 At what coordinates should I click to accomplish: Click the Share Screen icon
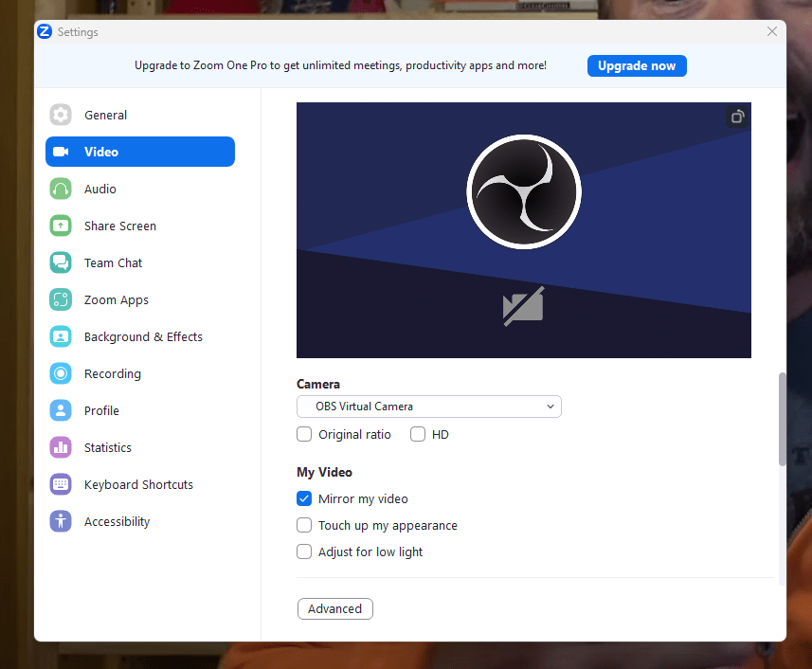click(x=61, y=226)
